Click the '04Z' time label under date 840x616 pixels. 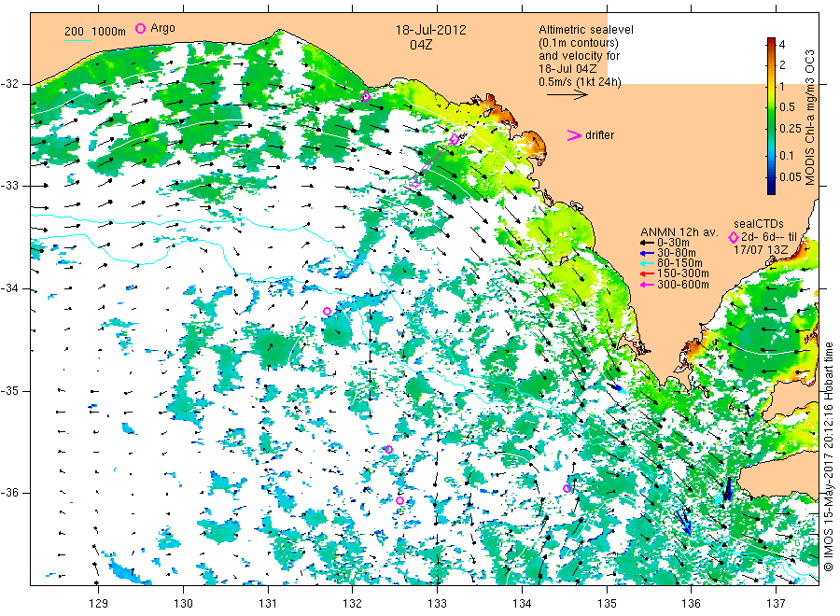[x=421, y=45]
